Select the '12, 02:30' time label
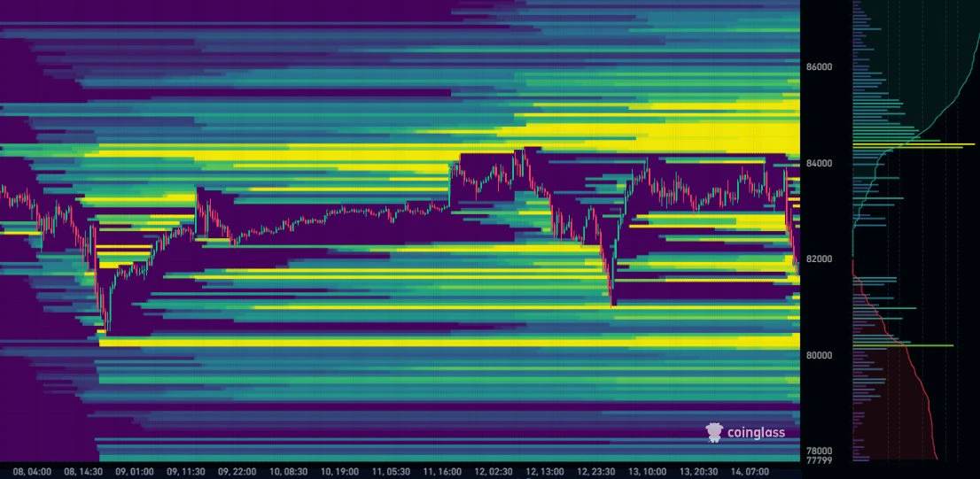Screen dimensions: 980x479 coord(494,472)
